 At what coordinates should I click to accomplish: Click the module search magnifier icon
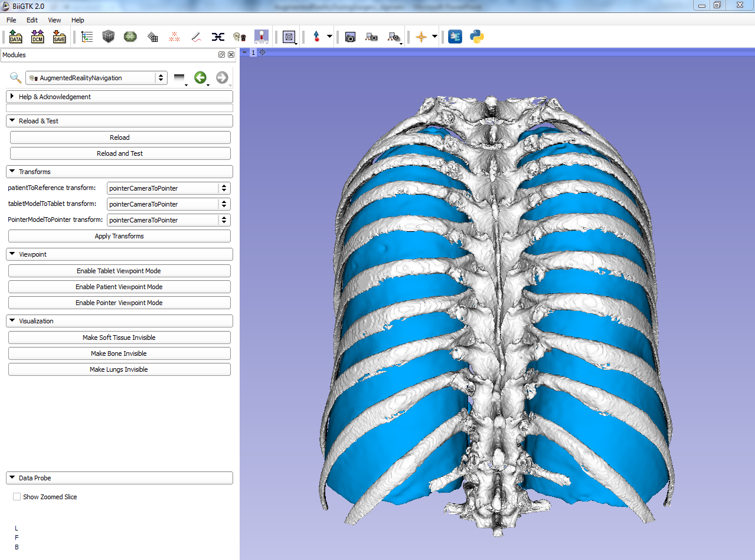pos(15,78)
